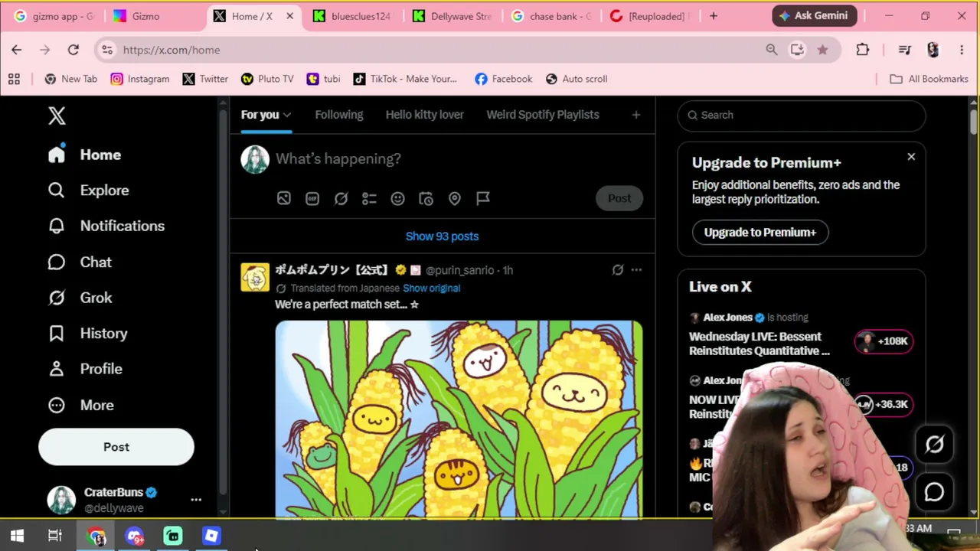
Task: Click Show 93 posts link
Action: click(x=443, y=236)
